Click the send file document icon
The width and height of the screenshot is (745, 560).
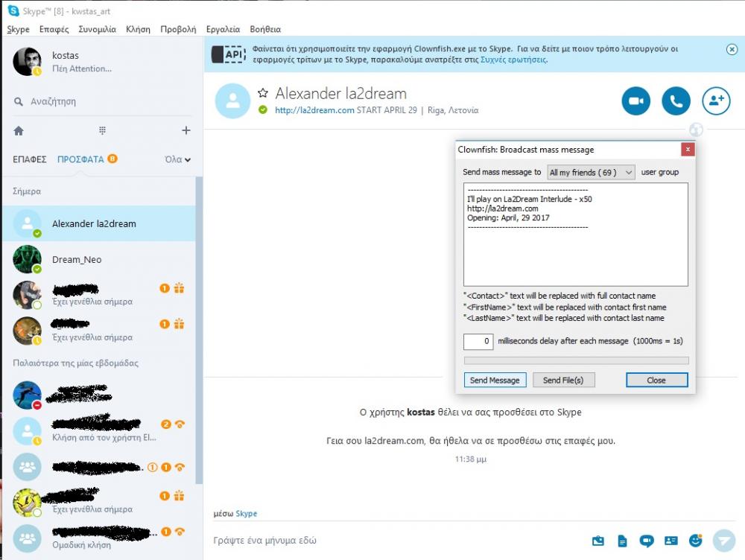click(622, 540)
